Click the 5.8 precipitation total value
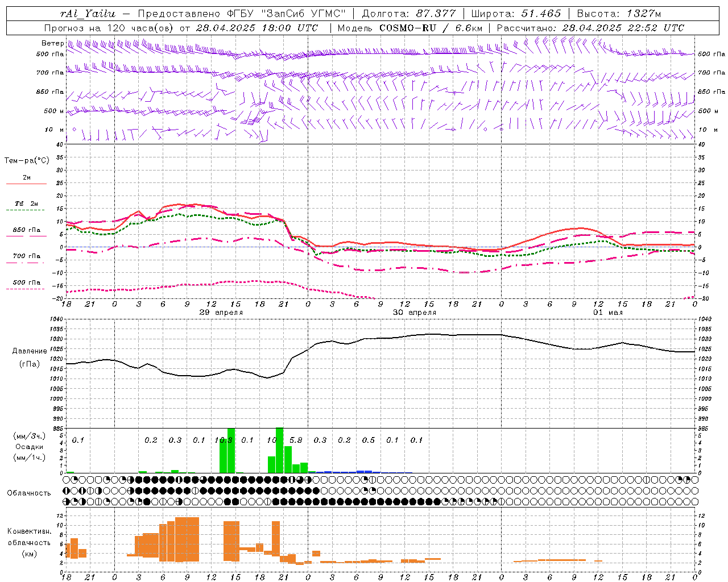 click(296, 440)
